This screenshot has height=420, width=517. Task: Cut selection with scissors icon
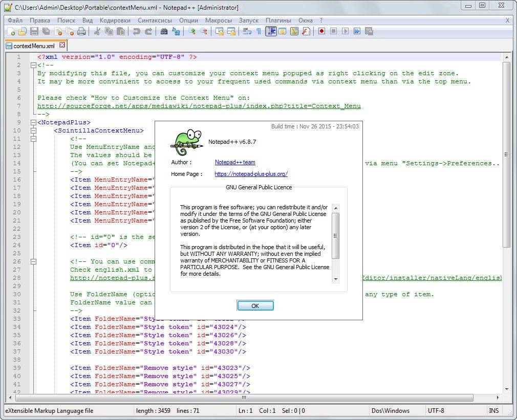coord(97,31)
